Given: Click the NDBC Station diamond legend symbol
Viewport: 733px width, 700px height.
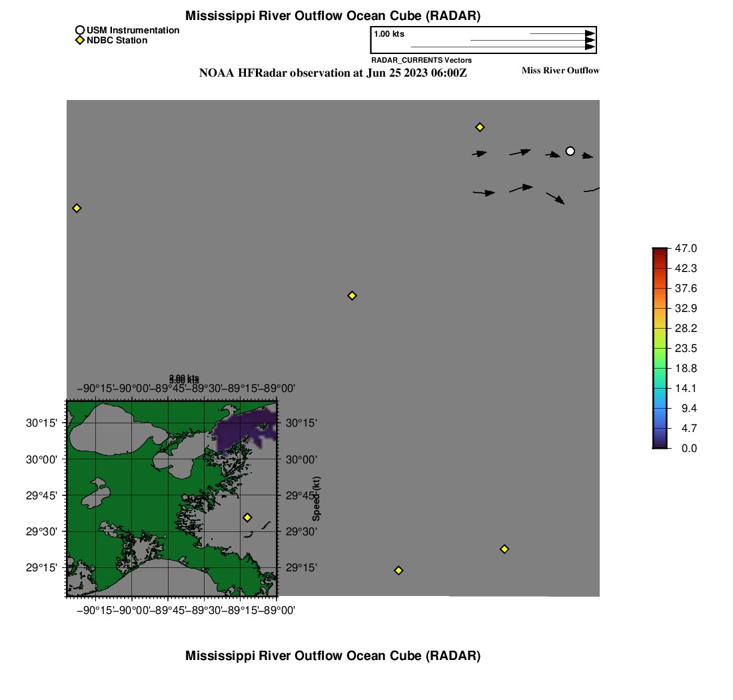Looking at the screenshot, I should pos(80,40).
